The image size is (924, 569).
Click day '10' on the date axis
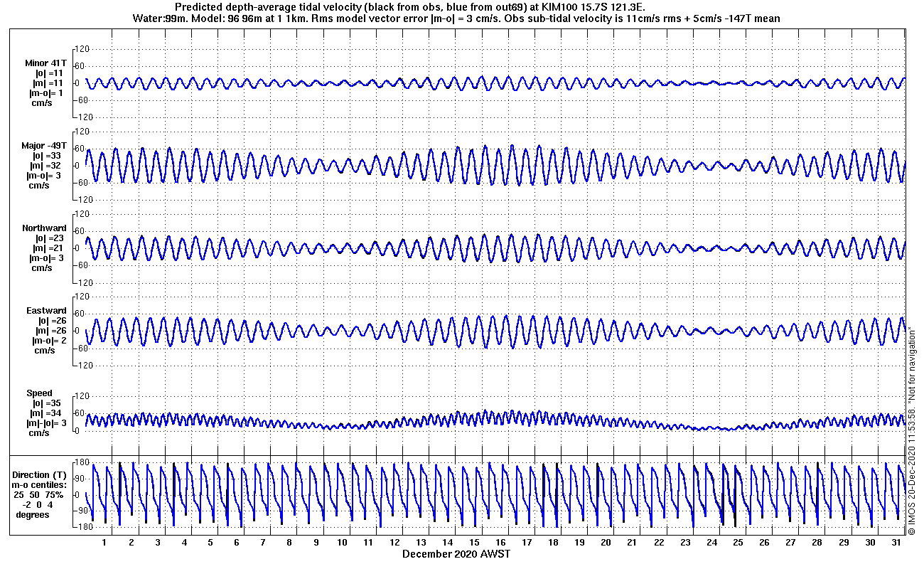342,543
